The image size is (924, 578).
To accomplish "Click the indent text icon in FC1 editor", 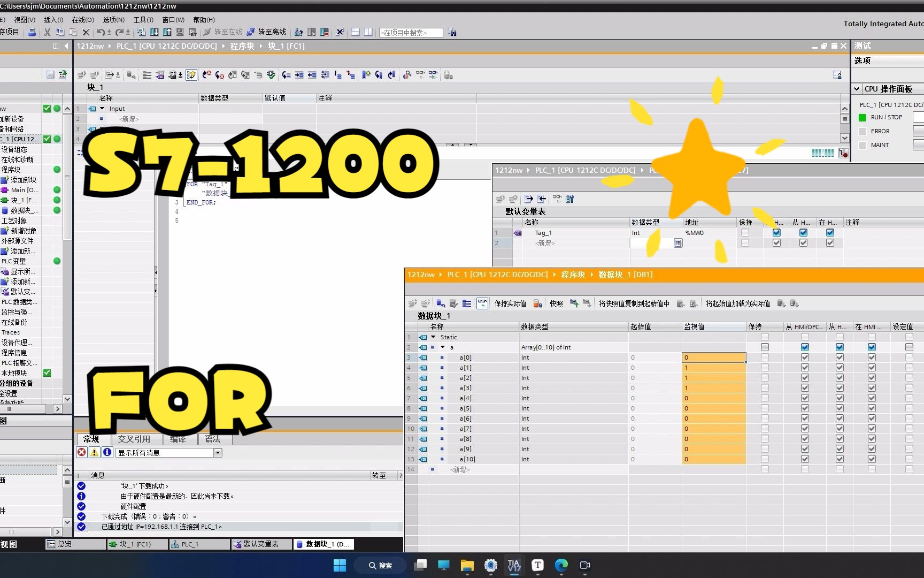I will [x=299, y=75].
